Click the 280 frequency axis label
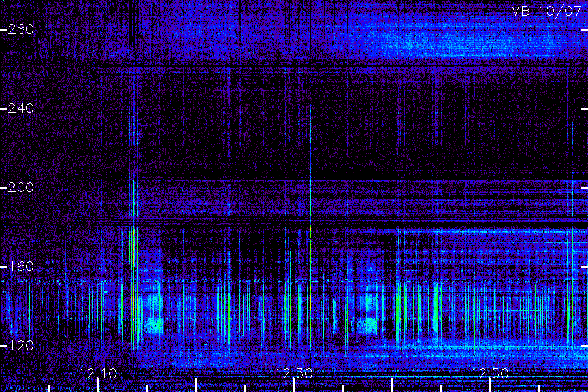The image size is (588, 392). (21, 29)
